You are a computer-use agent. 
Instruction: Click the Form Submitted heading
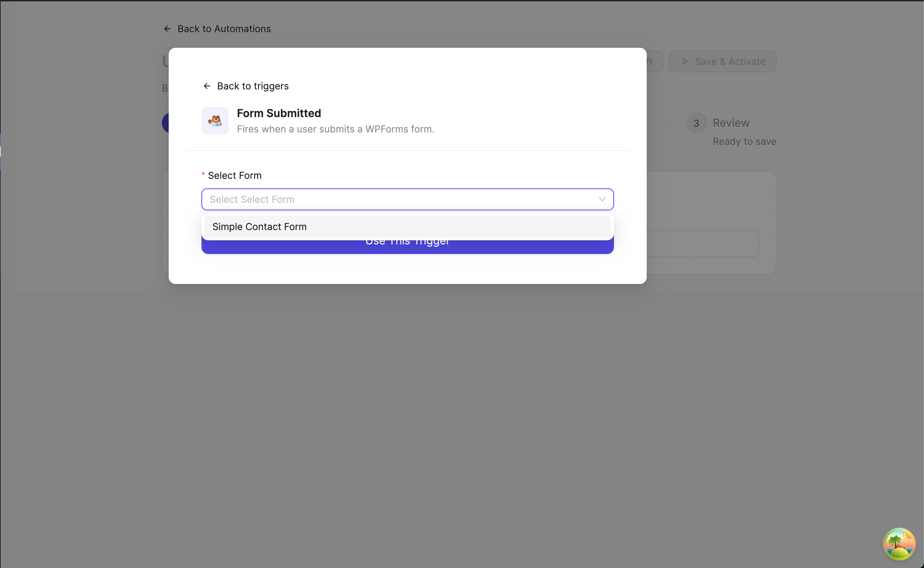click(x=279, y=113)
